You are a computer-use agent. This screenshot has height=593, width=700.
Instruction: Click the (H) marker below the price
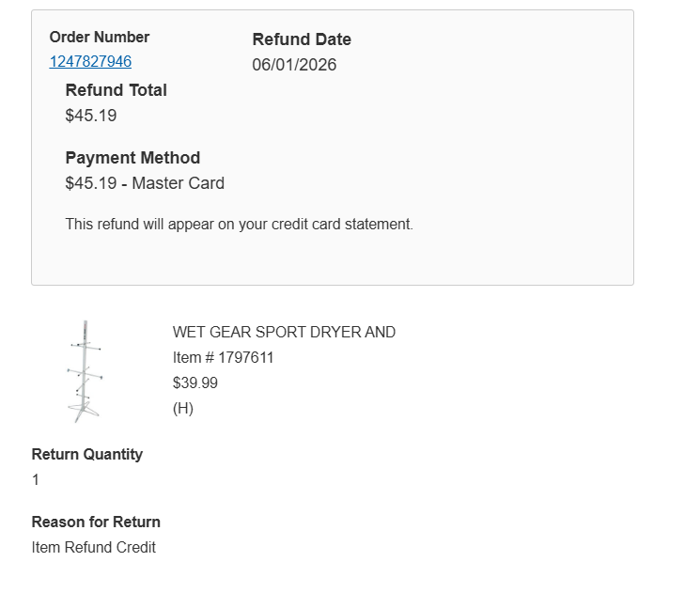pos(183,409)
